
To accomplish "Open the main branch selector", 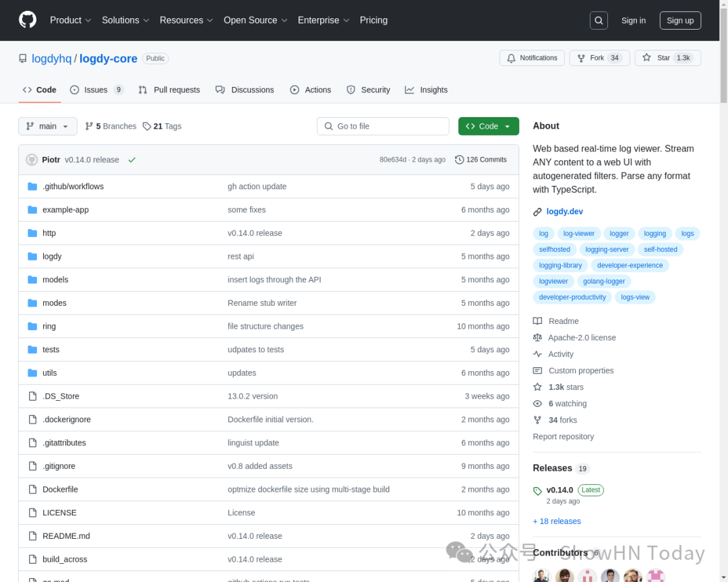I will pyautogui.click(x=48, y=126).
